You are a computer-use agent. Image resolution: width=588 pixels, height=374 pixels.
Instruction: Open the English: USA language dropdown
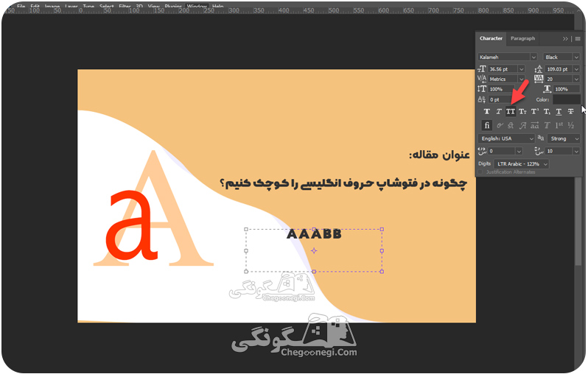[x=506, y=138]
